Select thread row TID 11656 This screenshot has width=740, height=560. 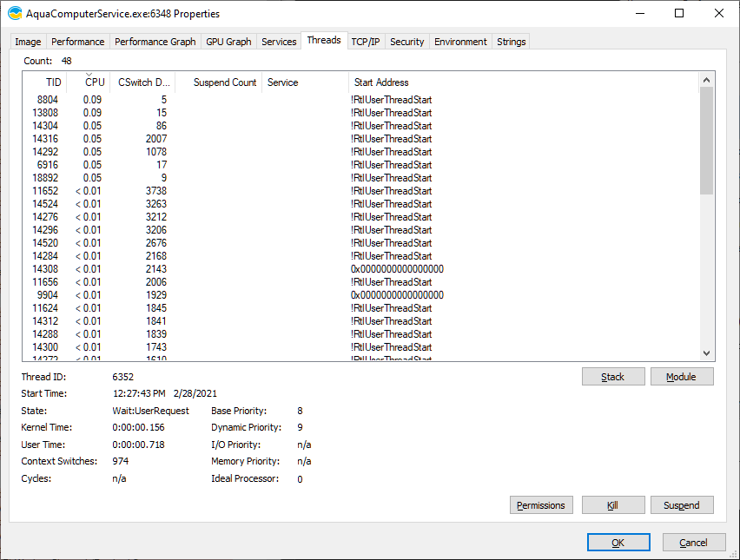tap(360, 282)
